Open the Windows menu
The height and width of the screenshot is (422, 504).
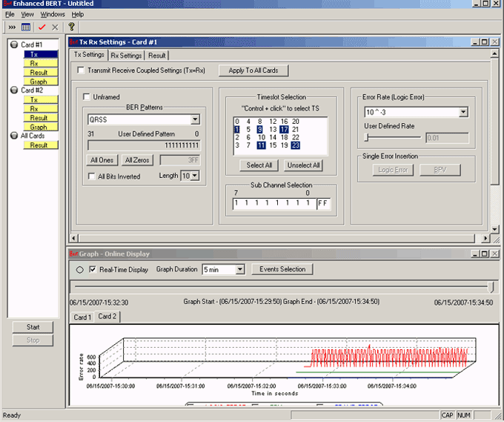(x=53, y=15)
